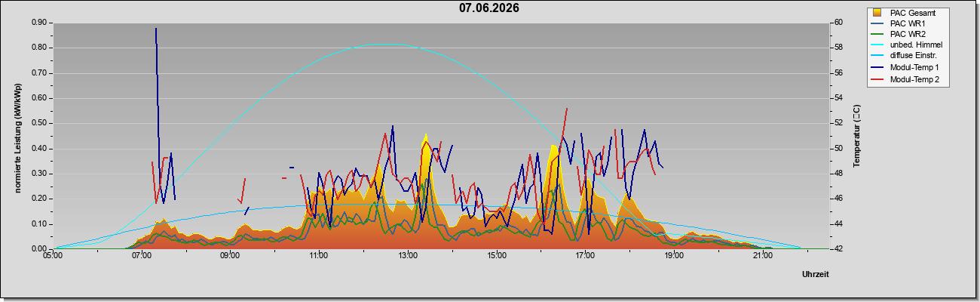Click the 52 temperature axis value
980x302 pixels.
(x=839, y=123)
